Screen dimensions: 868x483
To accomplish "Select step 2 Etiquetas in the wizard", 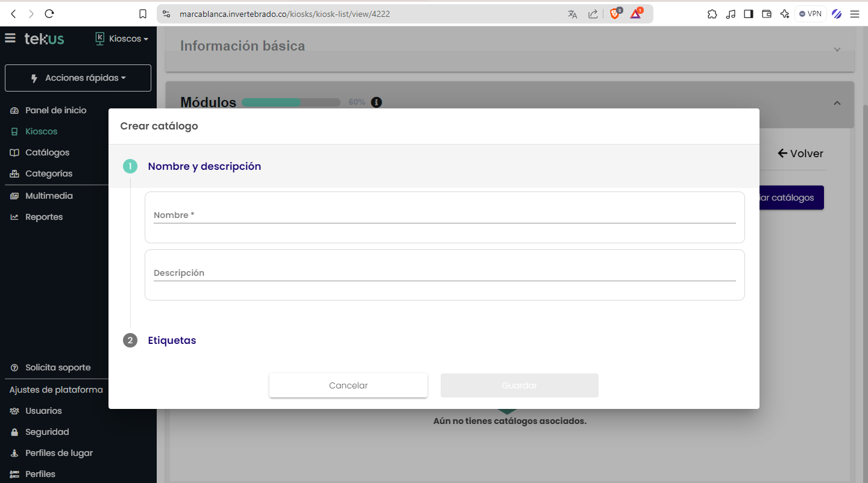I will (172, 340).
